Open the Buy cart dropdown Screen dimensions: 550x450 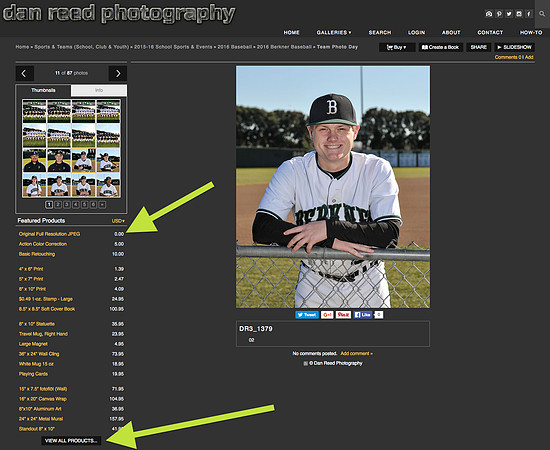tap(397, 47)
